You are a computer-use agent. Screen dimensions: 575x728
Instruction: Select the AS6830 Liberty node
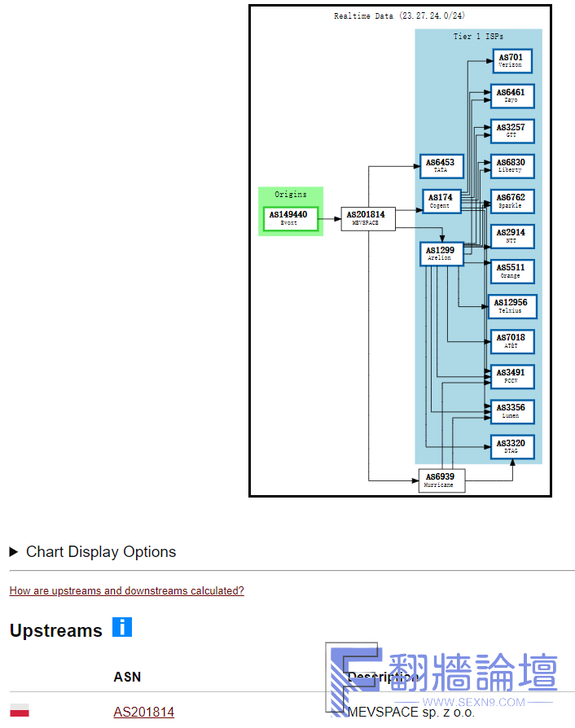(x=512, y=166)
